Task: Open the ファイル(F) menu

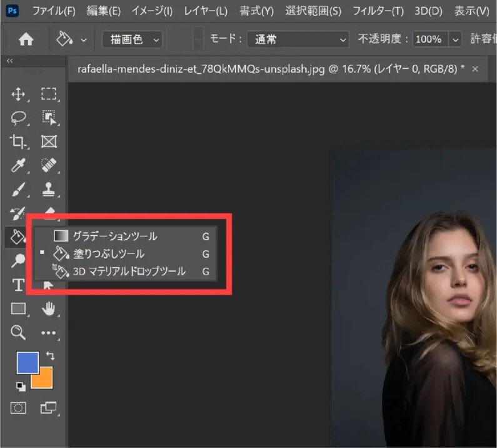Action: (54, 11)
